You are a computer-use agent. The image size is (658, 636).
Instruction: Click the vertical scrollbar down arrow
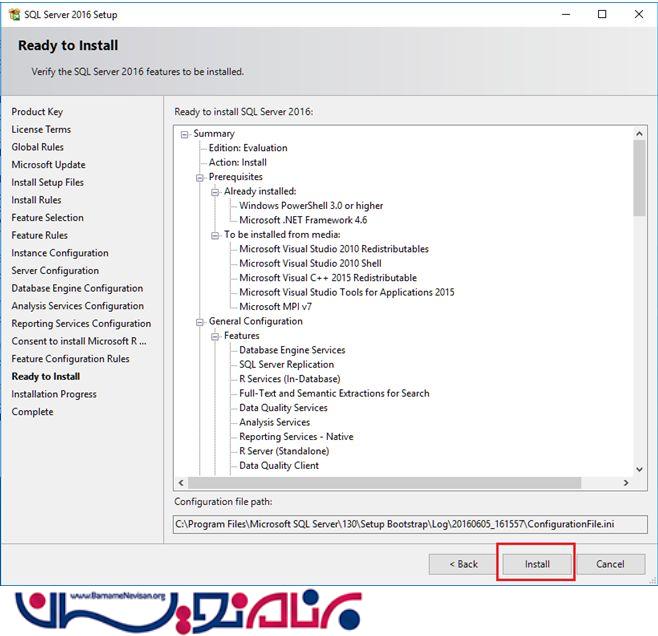[640, 468]
